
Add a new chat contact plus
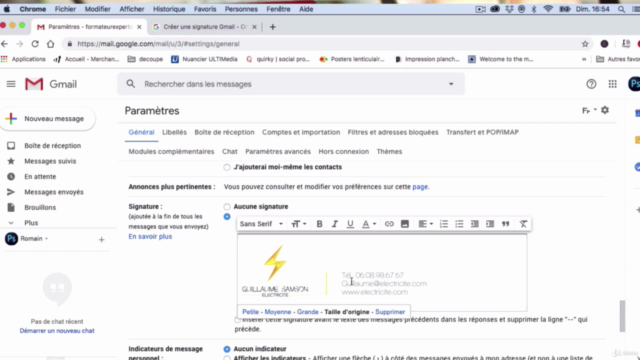click(x=101, y=240)
